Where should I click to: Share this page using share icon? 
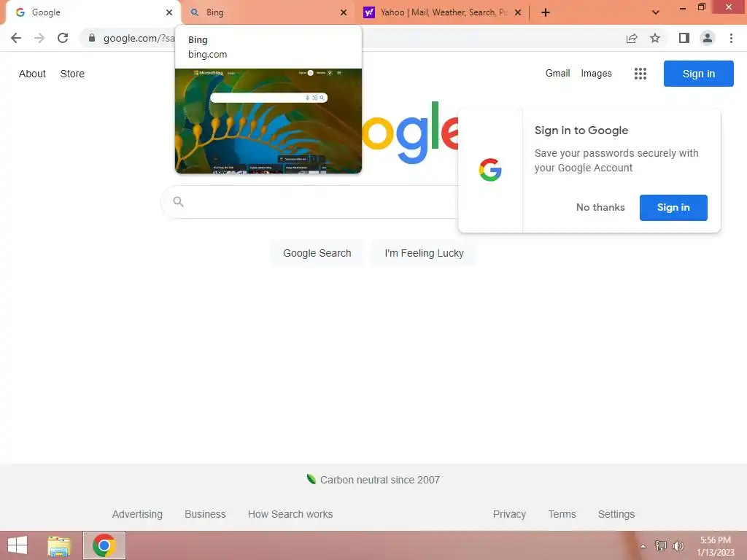coord(632,38)
